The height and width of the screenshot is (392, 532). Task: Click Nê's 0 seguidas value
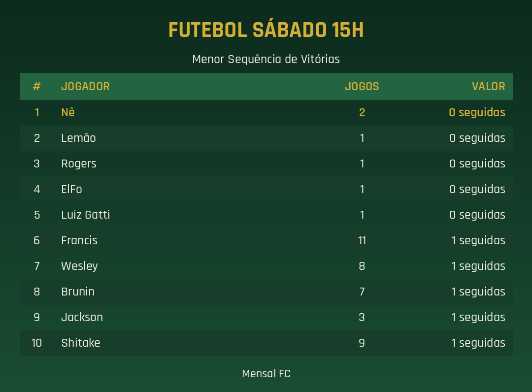(x=477, y=113)
